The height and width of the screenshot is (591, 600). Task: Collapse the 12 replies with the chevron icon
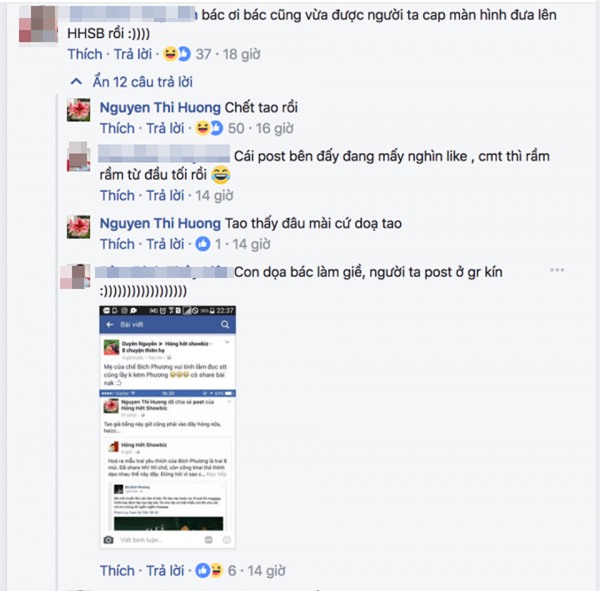pyautogui.click(x=77, y=82)
